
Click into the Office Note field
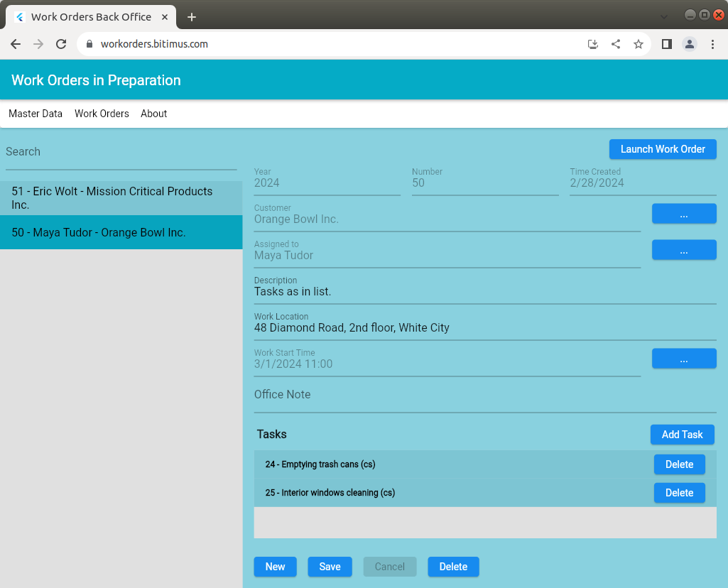tap(484, 396)
